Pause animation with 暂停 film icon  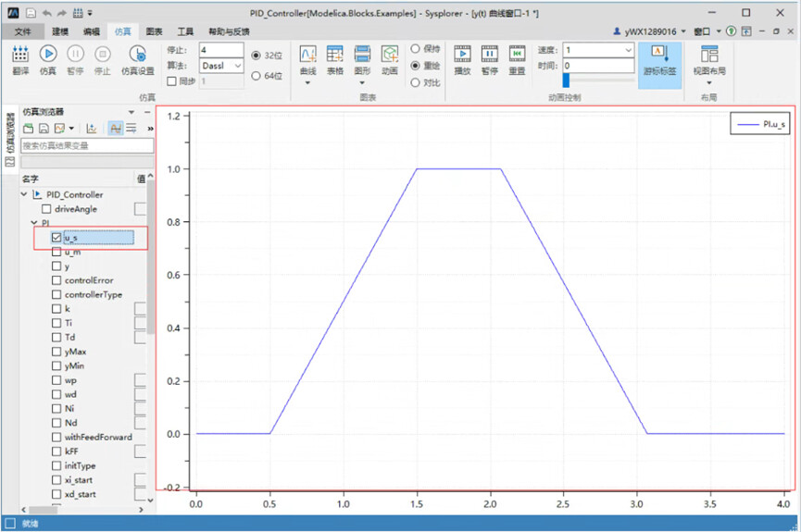(489, 54)
